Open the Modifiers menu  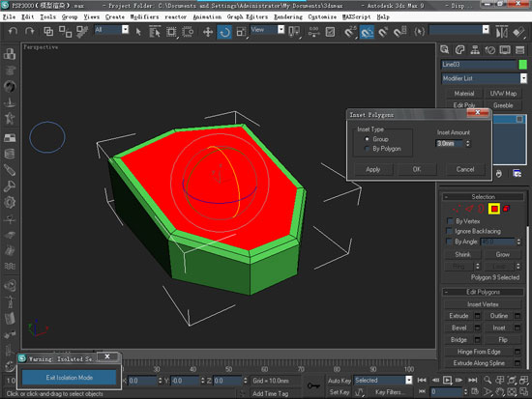pyautogui.click(x=144, y=17)
